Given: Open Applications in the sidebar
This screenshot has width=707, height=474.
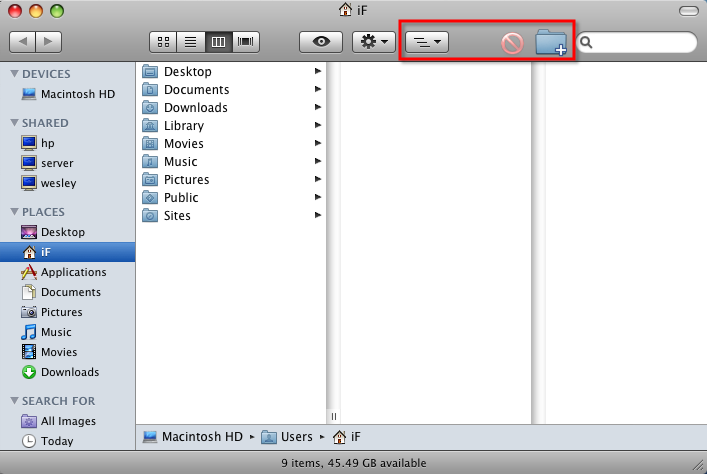Looking at the screenshot, I should pyautogui.click(x=68, y=272).
